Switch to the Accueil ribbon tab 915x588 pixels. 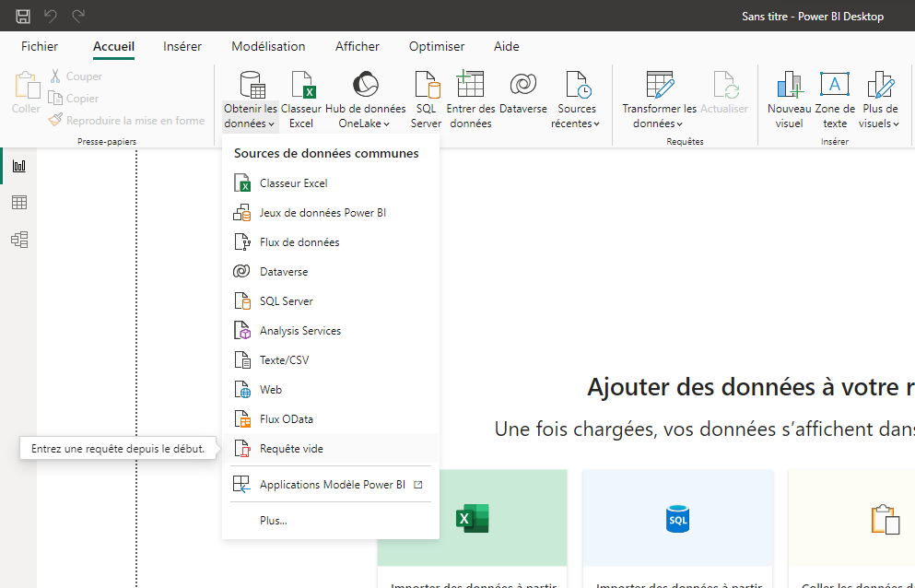pyautogui.click(x=113, y=47)
